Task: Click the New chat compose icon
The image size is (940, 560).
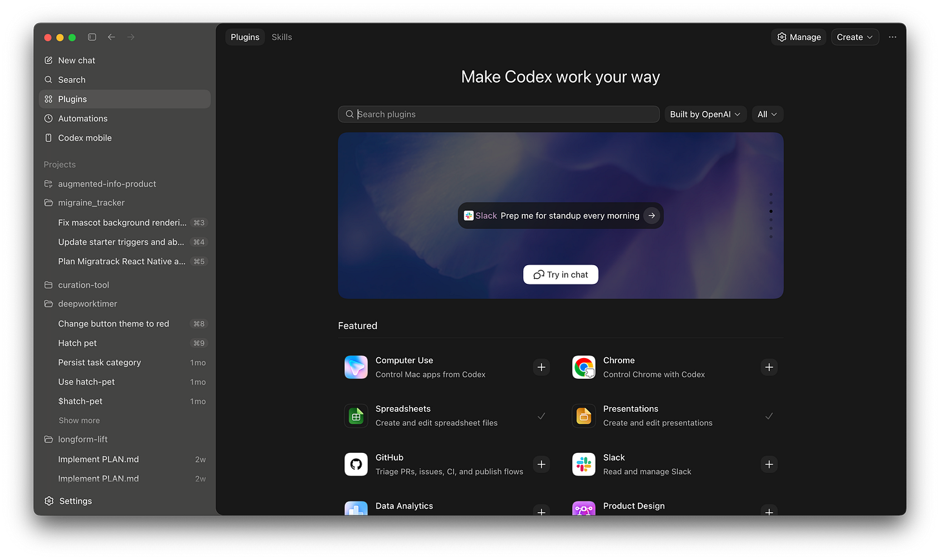Action: (x=48, y=61)
